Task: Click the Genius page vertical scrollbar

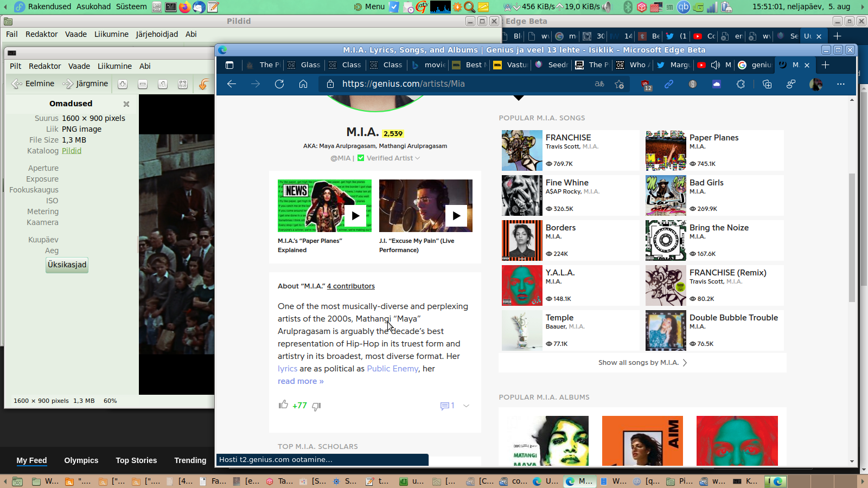Action: point(852,237)
